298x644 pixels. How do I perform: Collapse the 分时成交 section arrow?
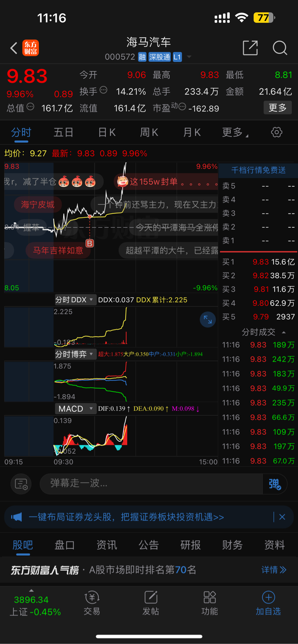284,332
